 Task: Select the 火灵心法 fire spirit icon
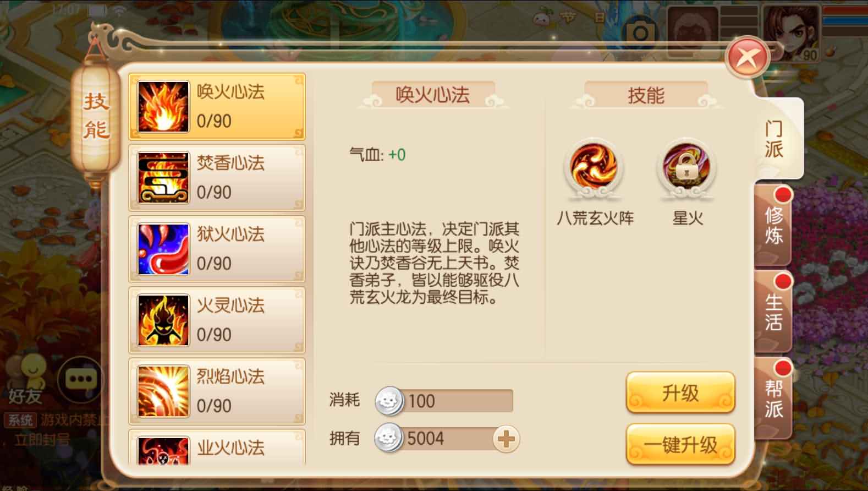tap(163, 320)
